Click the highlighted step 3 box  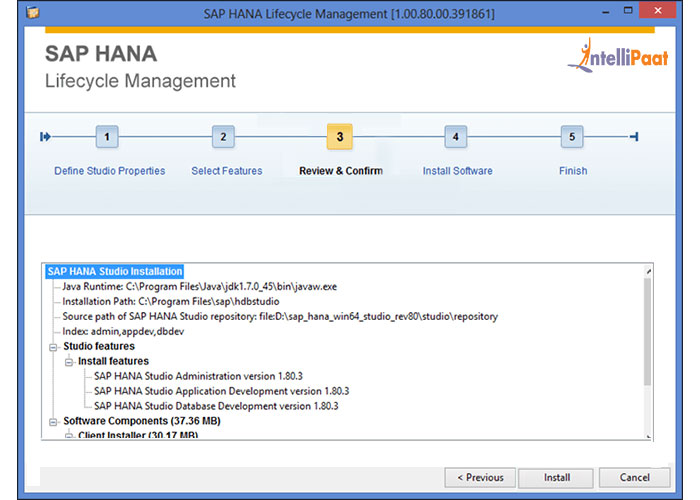pos(340,137)
